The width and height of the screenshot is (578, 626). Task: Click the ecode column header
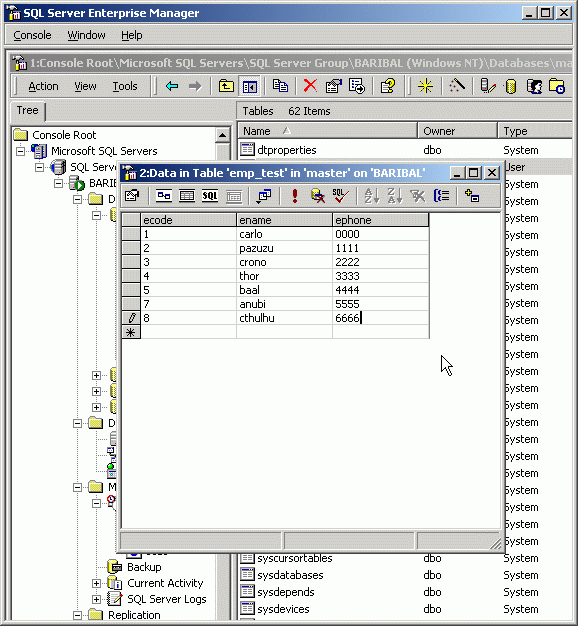coord(188,220)
